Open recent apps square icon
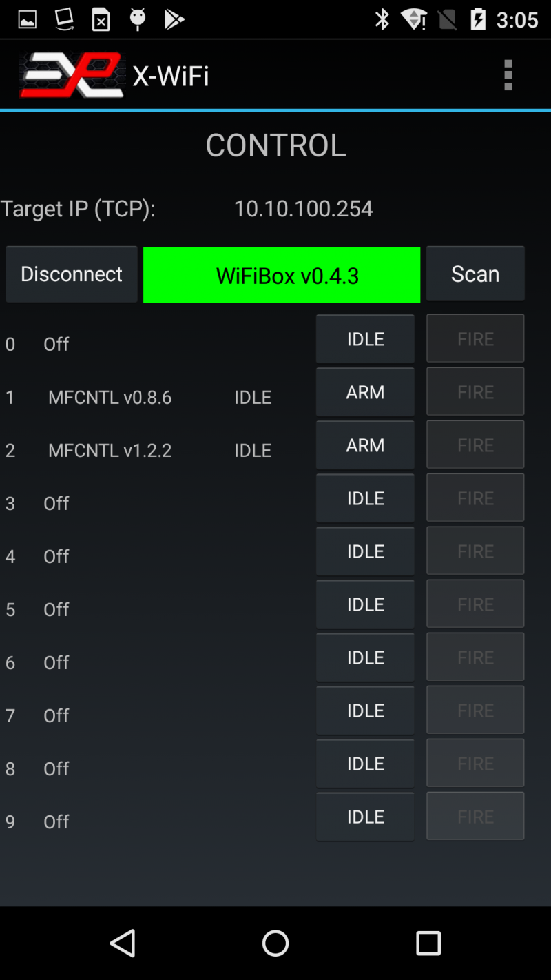The height and width of the screenshot is (980, 551). click(428, 943)
